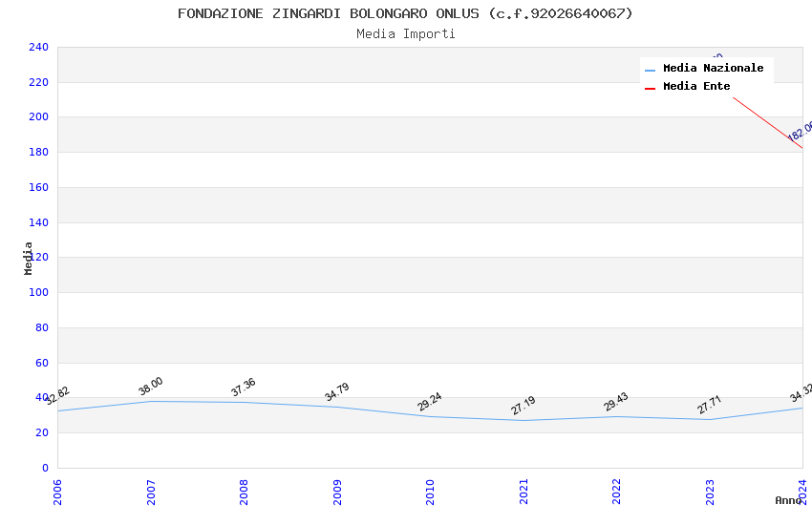
Task: Click the 2009 x-axis year label
Action: coord(337,492)
